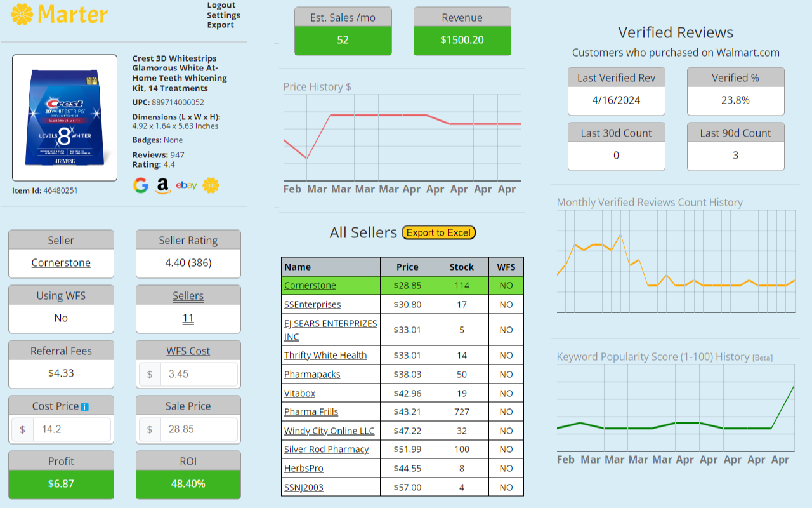Click the yellow Marter flower next to eBay

pyautogui.click(x=211, y=185)
